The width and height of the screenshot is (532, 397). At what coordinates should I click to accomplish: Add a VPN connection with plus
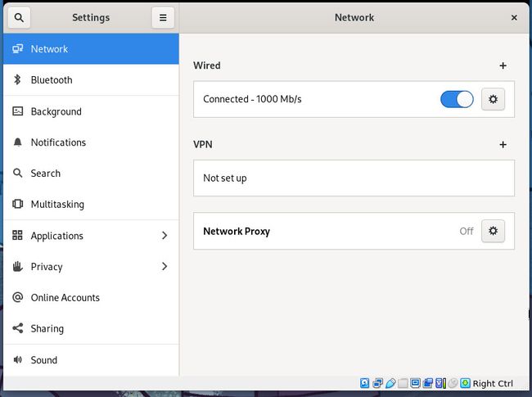coord(503,145)
